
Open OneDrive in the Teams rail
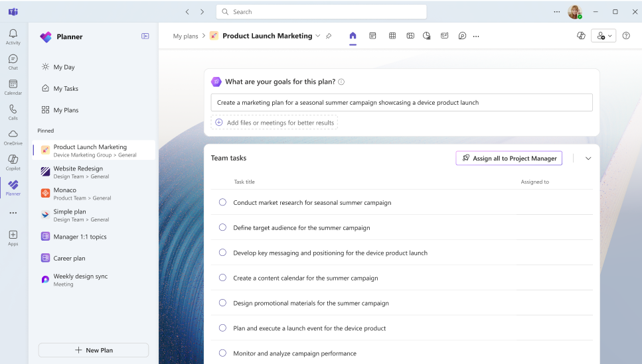tap(13, 137)
